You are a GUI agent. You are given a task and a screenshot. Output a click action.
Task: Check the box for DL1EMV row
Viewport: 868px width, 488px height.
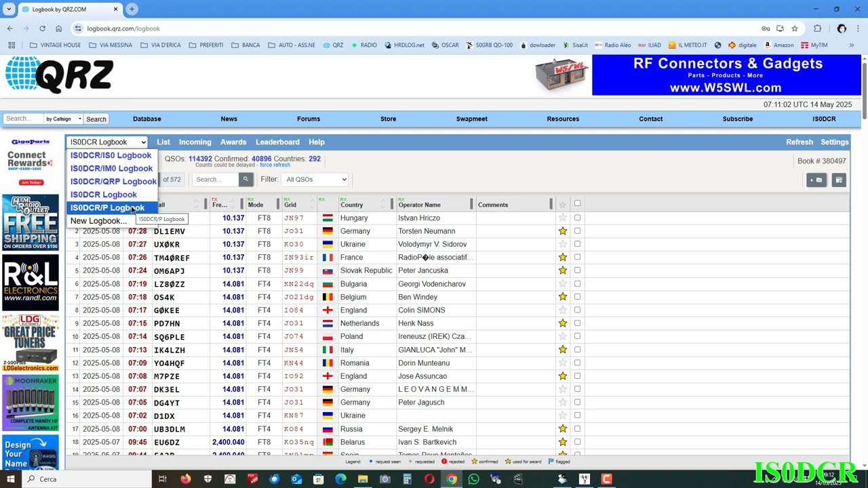pos(577,231)
